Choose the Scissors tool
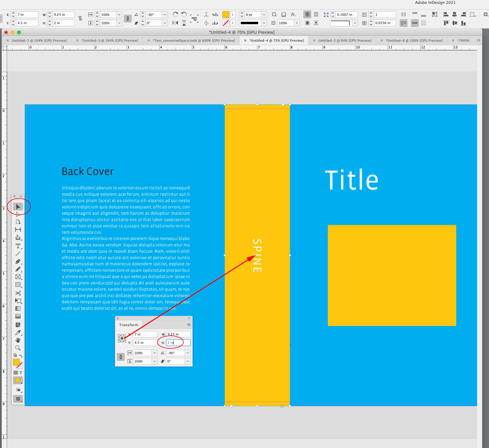The width and height of the screenshot is (489, 448). (x=18, y=293)
